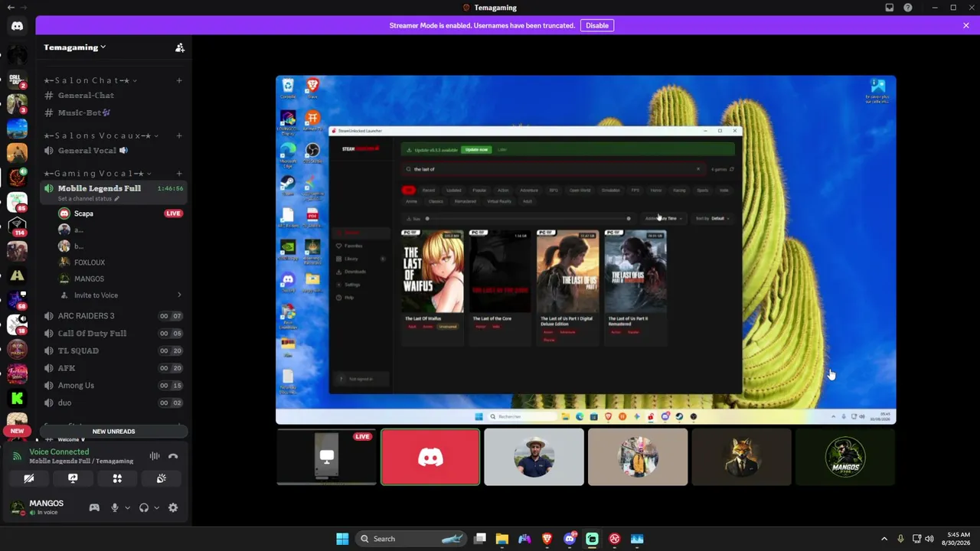
Task: Click the game controller icon near MANGOS
Action: point(94,507)
